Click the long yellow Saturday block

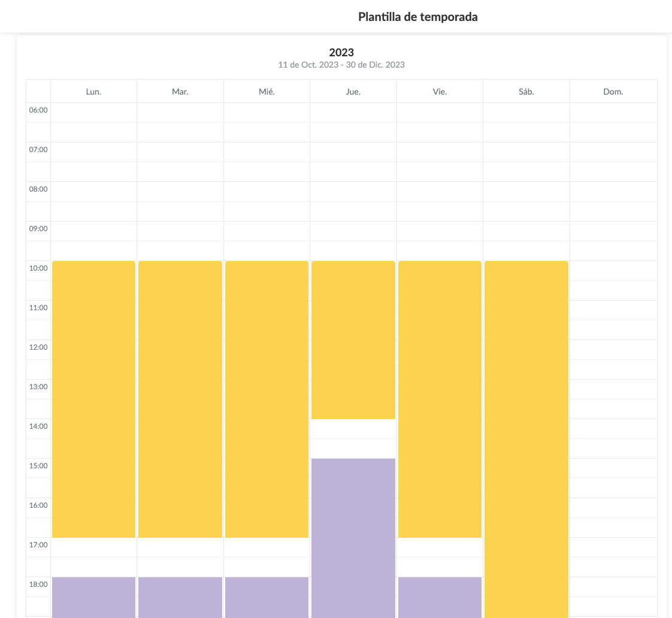click(x=526, y=438)
